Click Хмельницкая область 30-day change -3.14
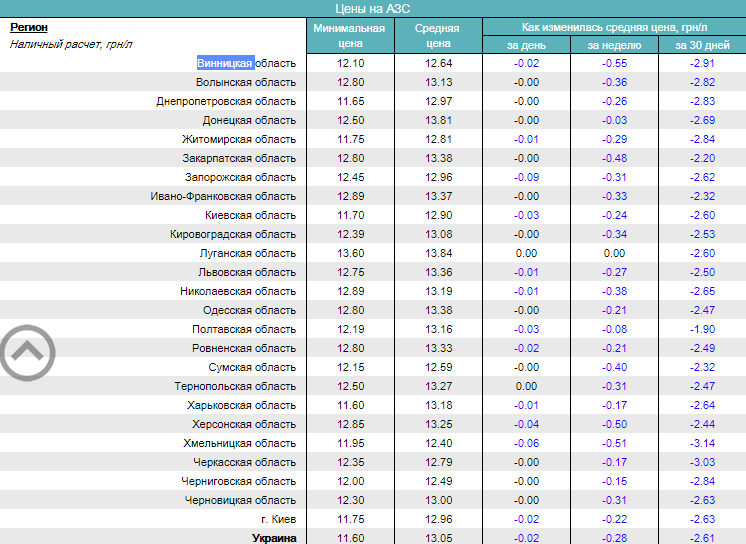 [x=702, y=444]
